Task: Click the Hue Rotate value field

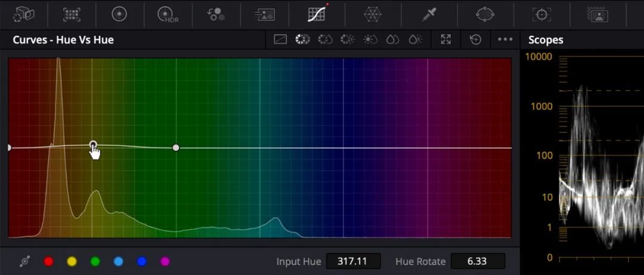Action: tap(478, 261)
